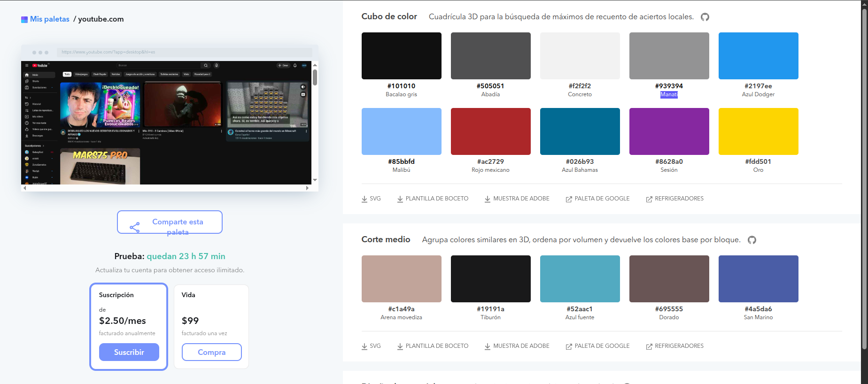Click preview scroll-down arrow
This screenshot has width=868, height=384.
[315, 180]
